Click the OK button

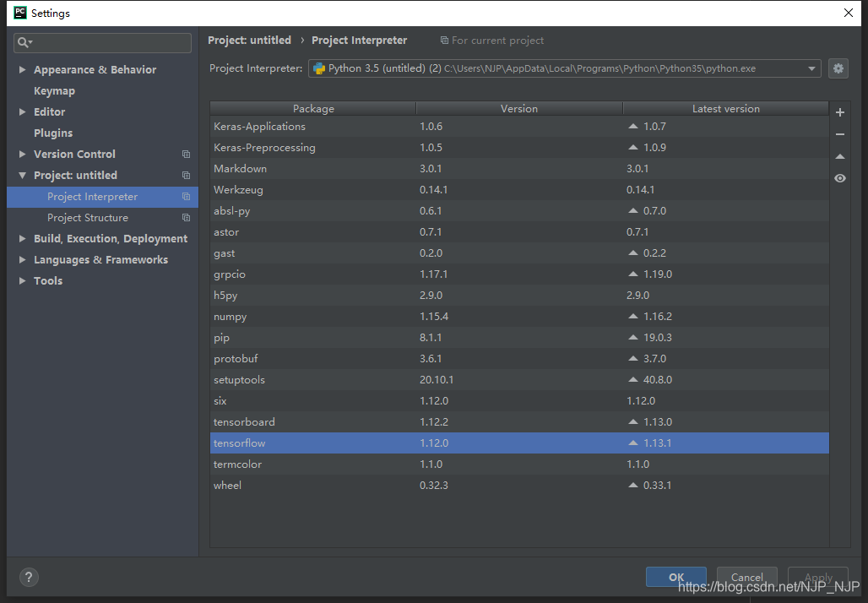pyautogui.click(x=676, y=577)
